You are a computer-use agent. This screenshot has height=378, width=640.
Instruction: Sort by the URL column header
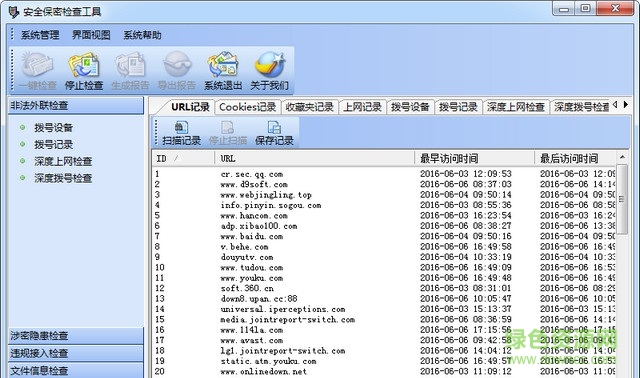(314, 158)
